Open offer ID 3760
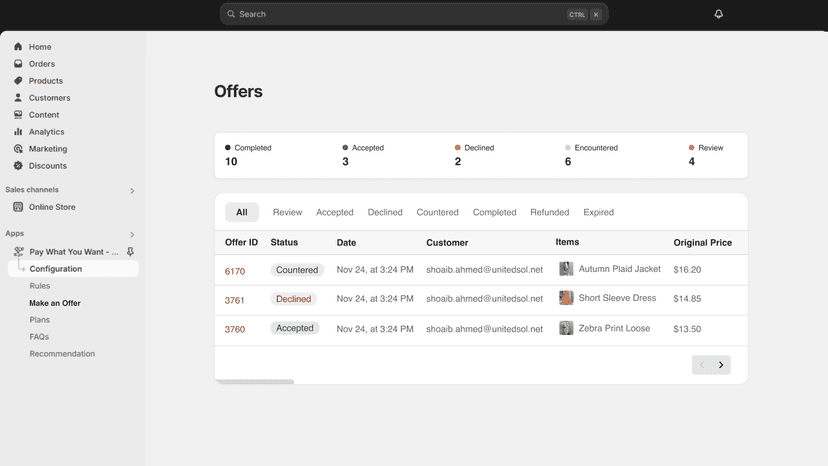Image resolution: width=828 pixels, height=466 pixels. (x=235, y=329)
